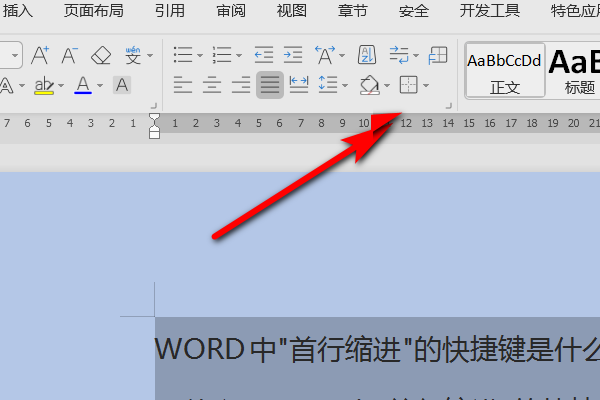Open the phonetic guide (wén) tool
This screenshot has width=600, height=400.
click(x=133, y=56)
